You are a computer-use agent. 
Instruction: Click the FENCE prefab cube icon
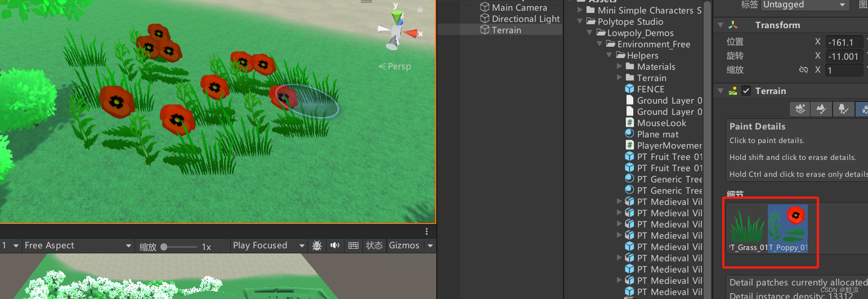630,89
